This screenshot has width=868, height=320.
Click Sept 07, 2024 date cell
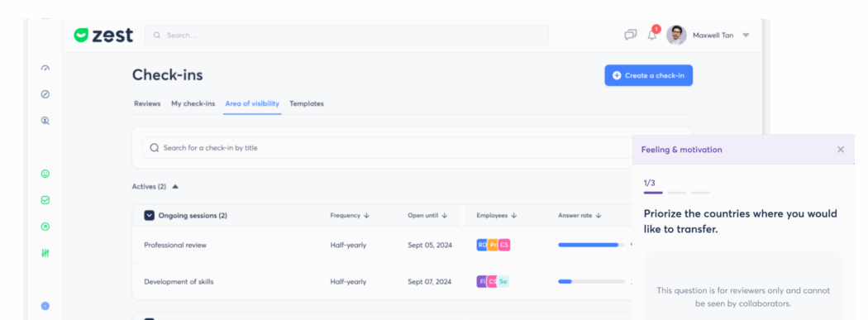coord(430,281)
